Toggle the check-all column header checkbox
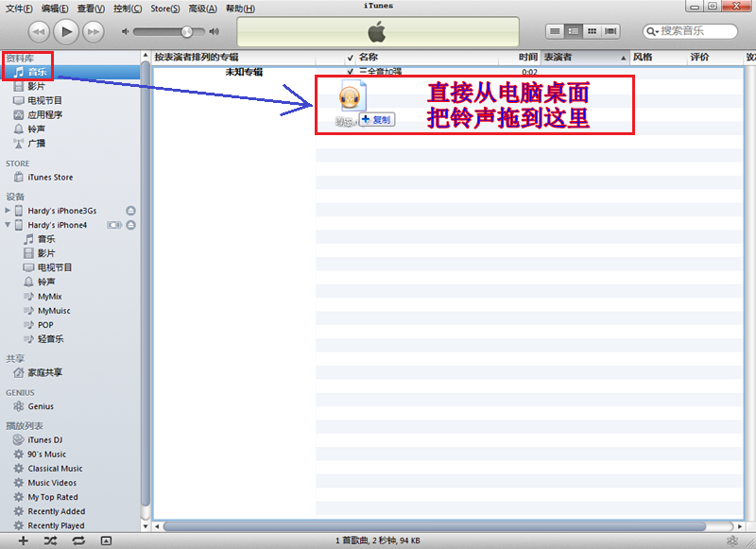This screenshot has height=549, width=756. point(351,58)
